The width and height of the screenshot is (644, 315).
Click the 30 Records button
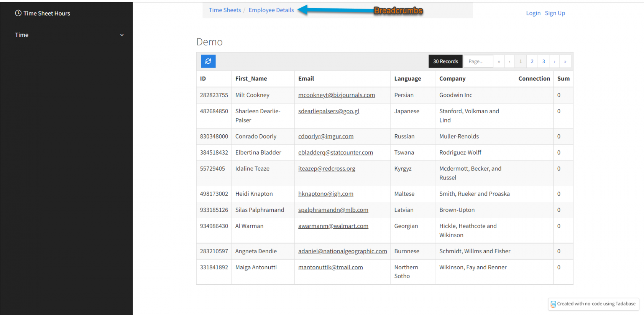point(445,61)
